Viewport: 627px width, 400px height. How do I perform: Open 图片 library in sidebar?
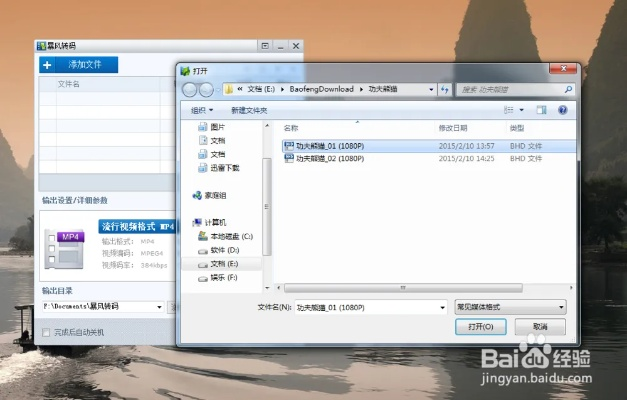point(217,127)
